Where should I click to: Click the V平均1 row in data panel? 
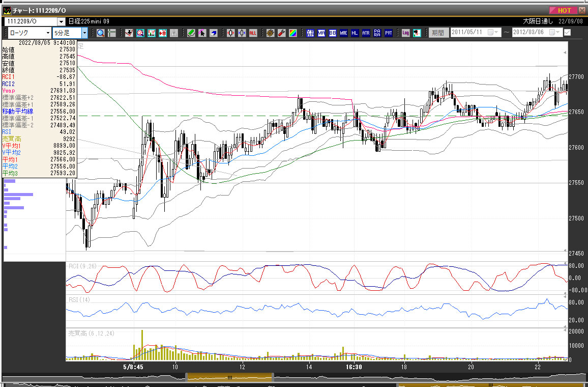tap(39, 146)
